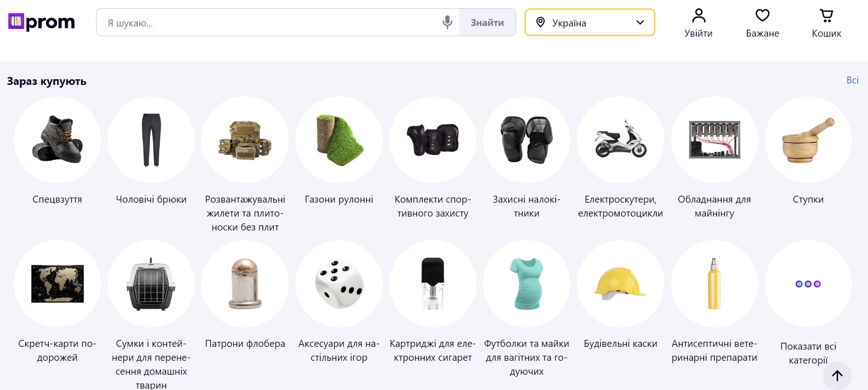
Task: Click the Знайти search button
Action: point(487,22)
